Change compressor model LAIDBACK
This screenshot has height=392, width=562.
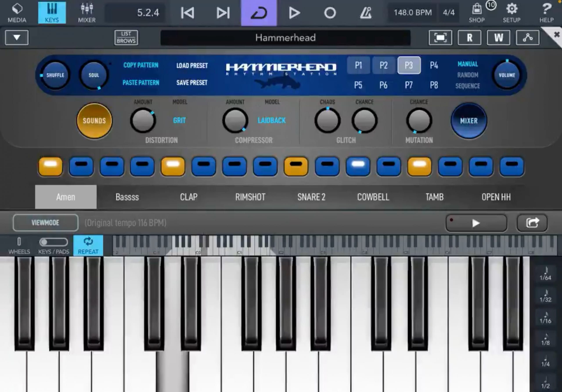272,120
